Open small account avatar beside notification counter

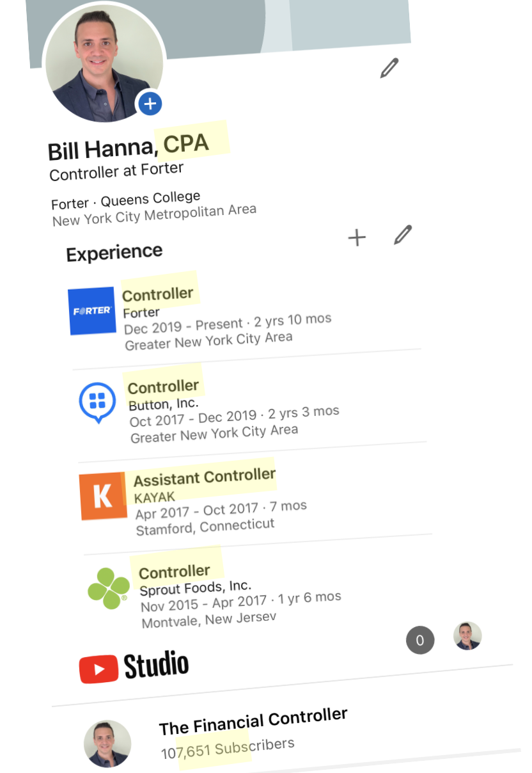tap(467, 635)
